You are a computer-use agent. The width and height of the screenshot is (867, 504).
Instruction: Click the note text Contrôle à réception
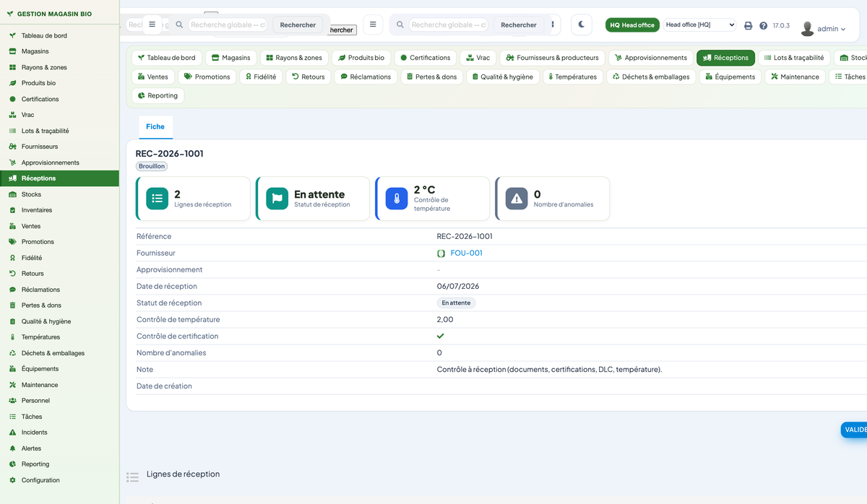click(x=549, y=370)
